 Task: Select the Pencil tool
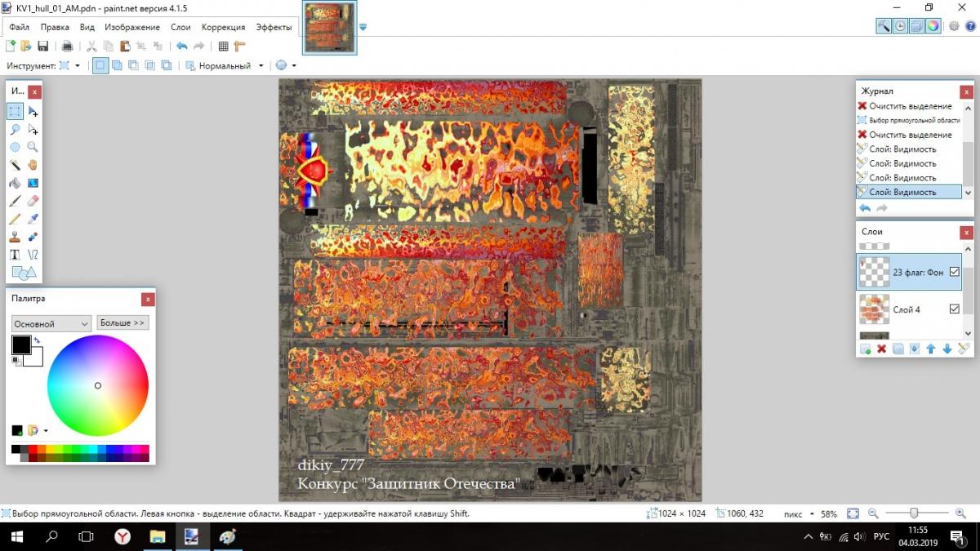15,219
